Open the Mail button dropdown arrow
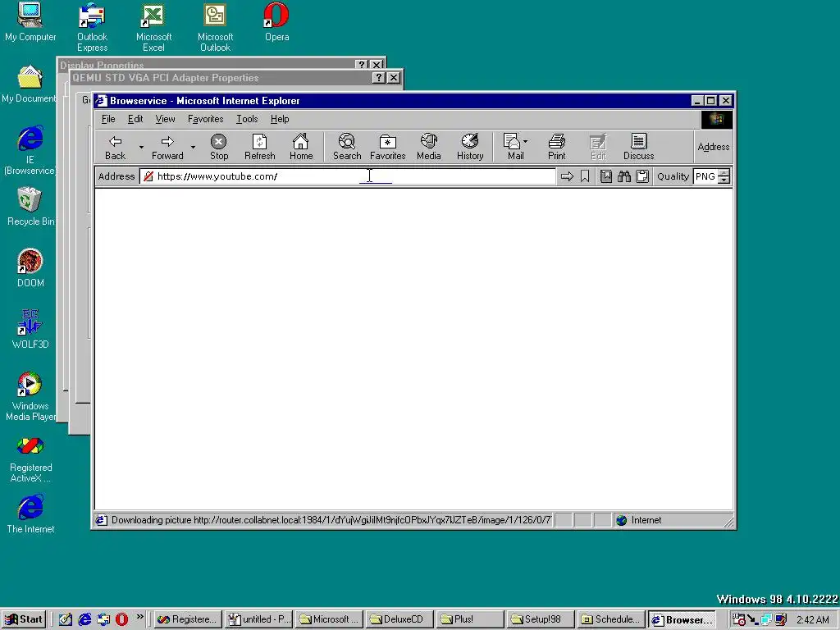 tap(525, 141)
